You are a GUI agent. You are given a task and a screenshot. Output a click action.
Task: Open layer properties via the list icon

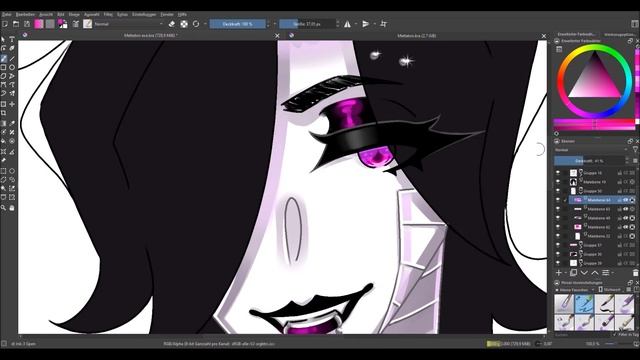(606, 272)
